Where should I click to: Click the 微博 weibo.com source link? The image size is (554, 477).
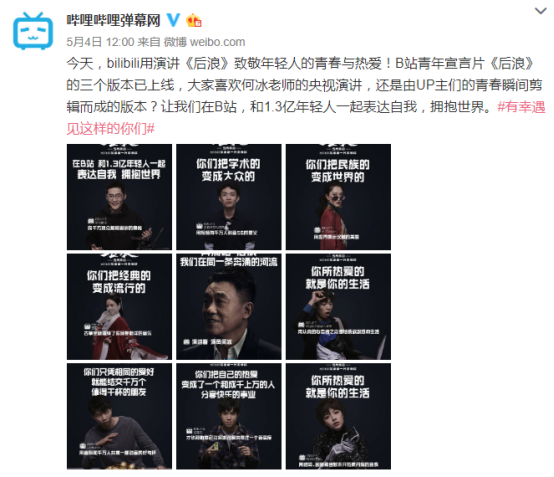[204, 42]
